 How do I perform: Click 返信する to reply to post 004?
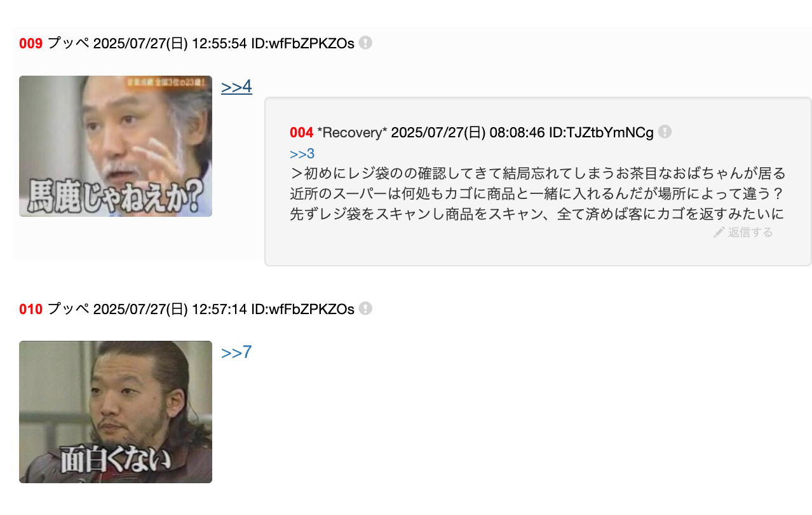(750, 233)
